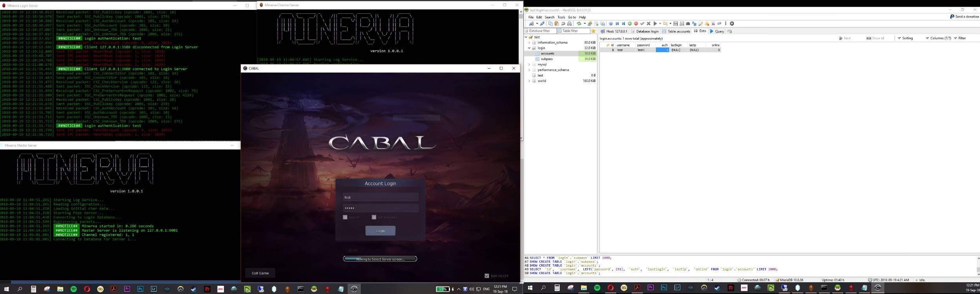Image resolution: width=980 pixels, height=294 pixels.
Task: Click the CABAL password field
Action: 380,208
